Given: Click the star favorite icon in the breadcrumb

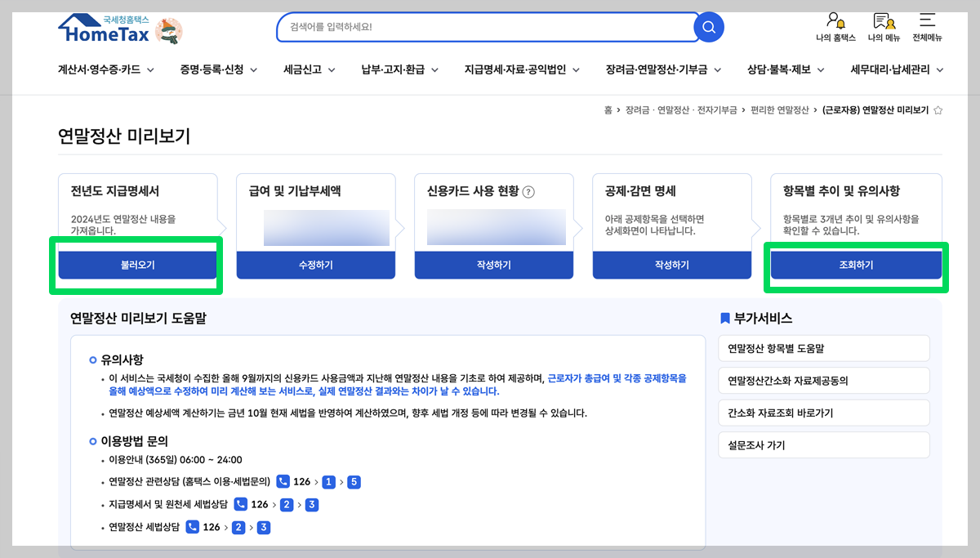Looking at the screenshot, I should tap(940, 109).
